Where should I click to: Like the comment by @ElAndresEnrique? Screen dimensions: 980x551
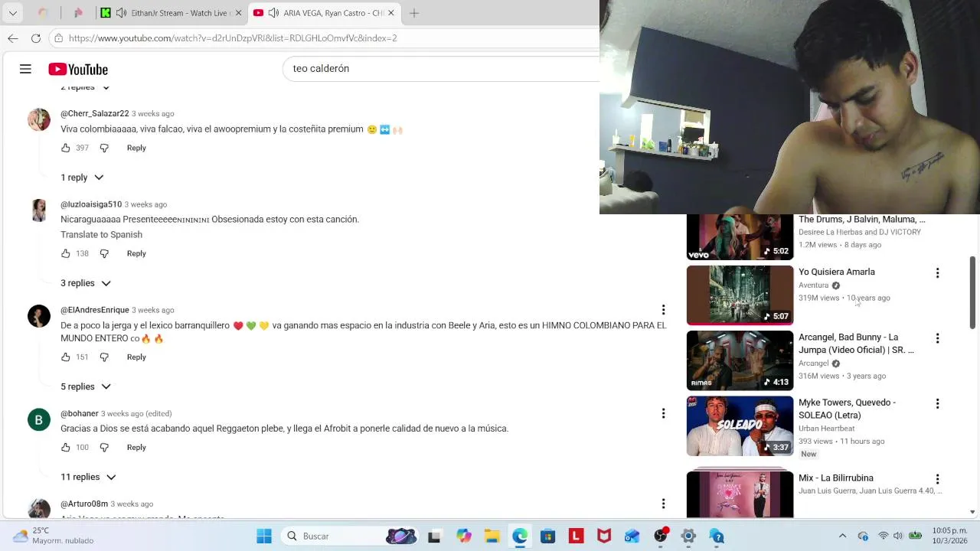66,357
